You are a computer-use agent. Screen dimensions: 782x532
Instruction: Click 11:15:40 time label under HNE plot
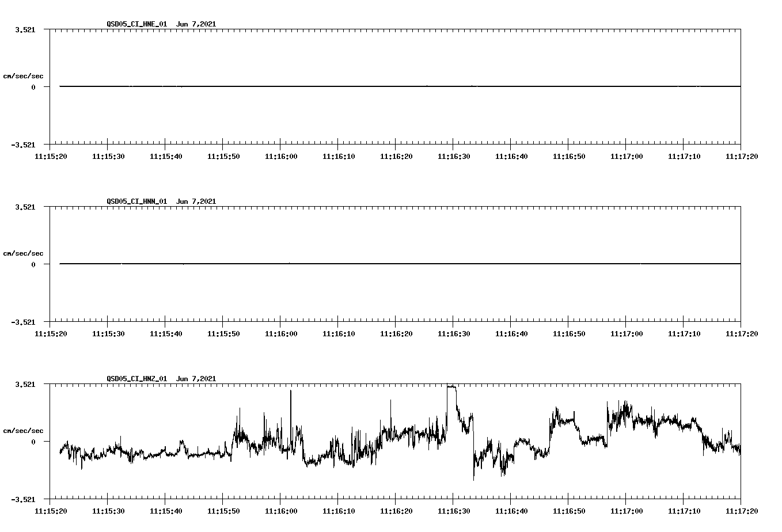coord(166,157)
